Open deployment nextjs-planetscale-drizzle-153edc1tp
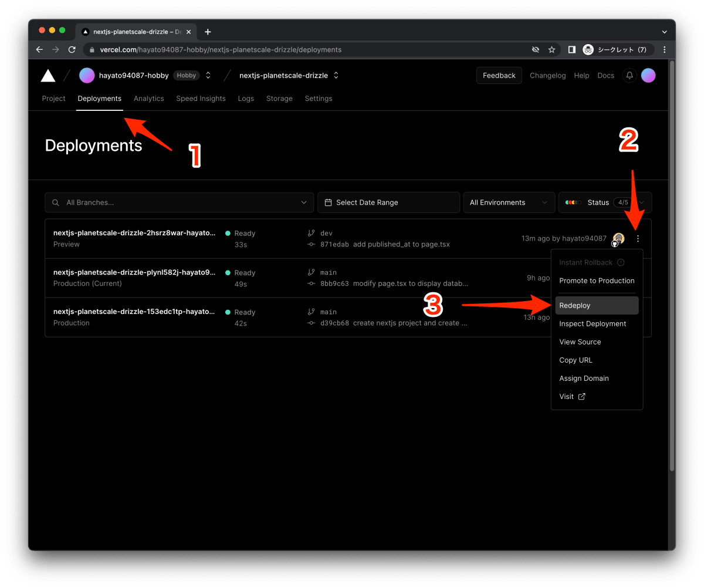 (x=134, y=312)
